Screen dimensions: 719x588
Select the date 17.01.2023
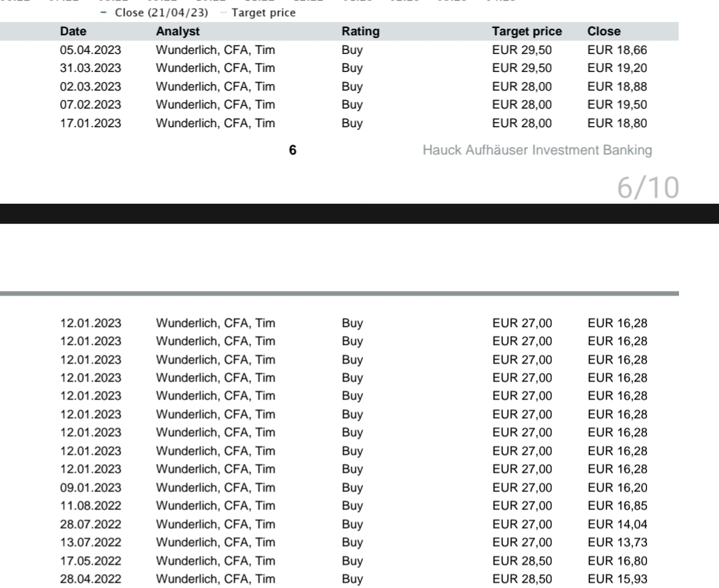click(91, 123)
